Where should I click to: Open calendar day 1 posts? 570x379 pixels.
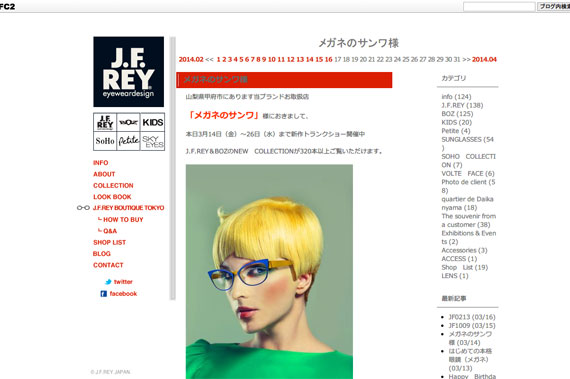[218, 59]
